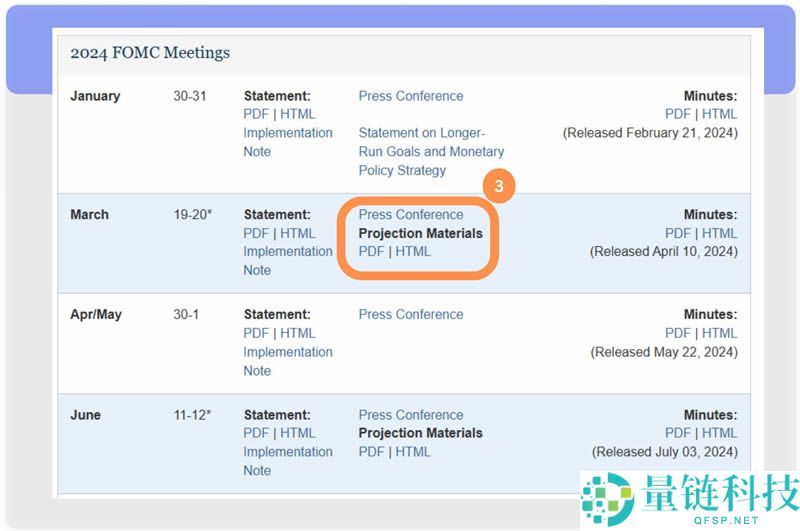
Task: Open January statement HTML link
Action: click(297, 114)
